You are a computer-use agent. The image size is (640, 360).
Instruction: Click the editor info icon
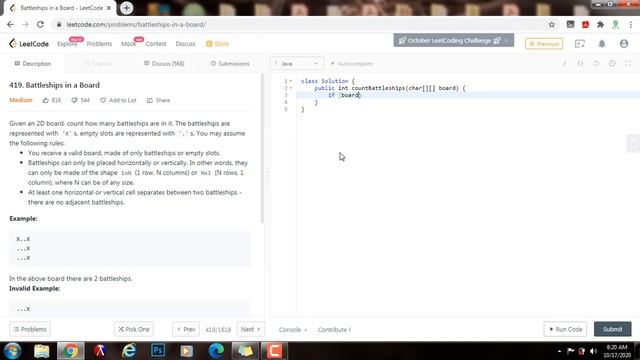tap(564, 64)
